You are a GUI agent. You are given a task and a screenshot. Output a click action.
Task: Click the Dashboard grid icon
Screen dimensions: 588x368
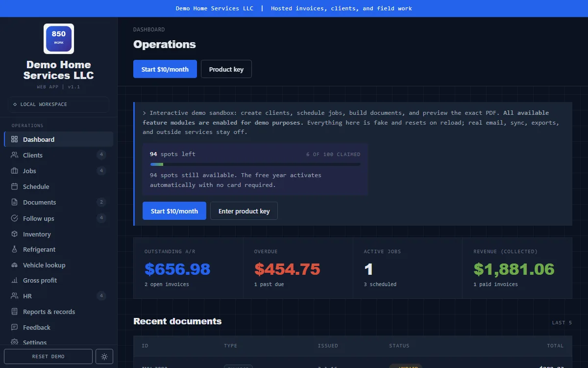(14, 139)
